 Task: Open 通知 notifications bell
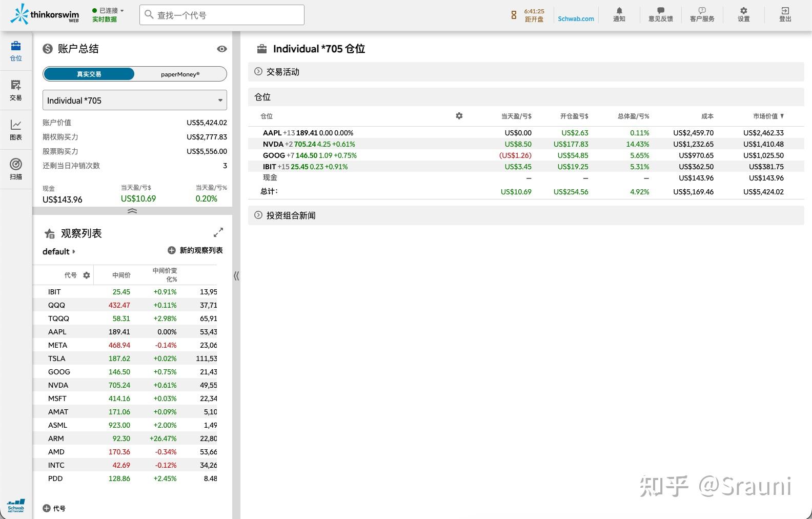coord(619,14)
